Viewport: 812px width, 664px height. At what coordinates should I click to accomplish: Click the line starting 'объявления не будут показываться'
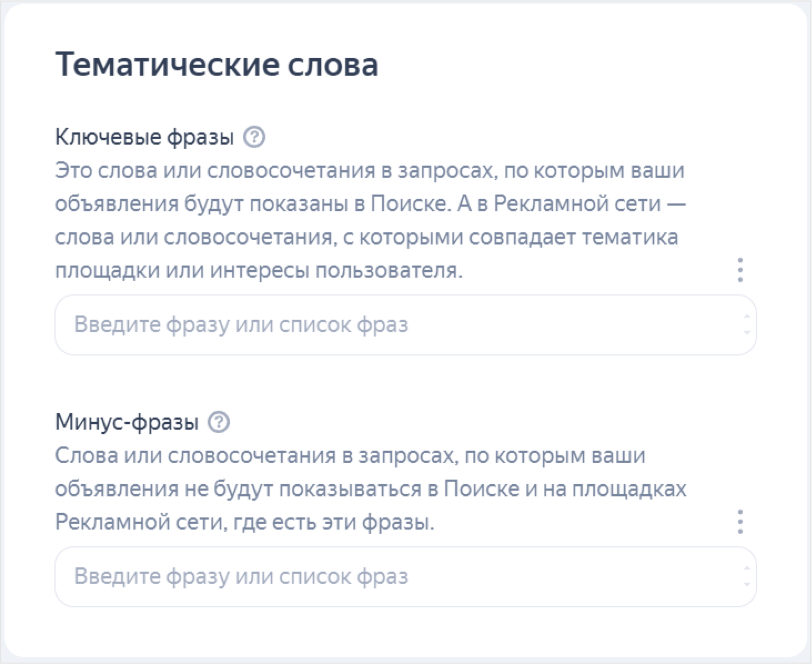370,489
